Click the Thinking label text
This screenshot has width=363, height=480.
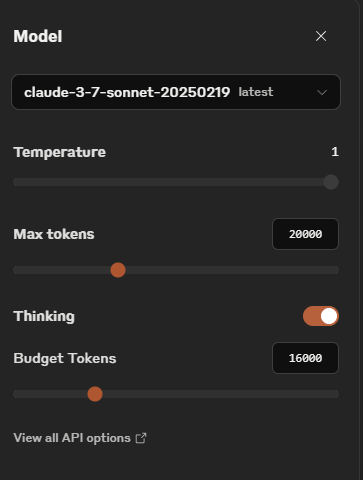(x=44, y=316)
